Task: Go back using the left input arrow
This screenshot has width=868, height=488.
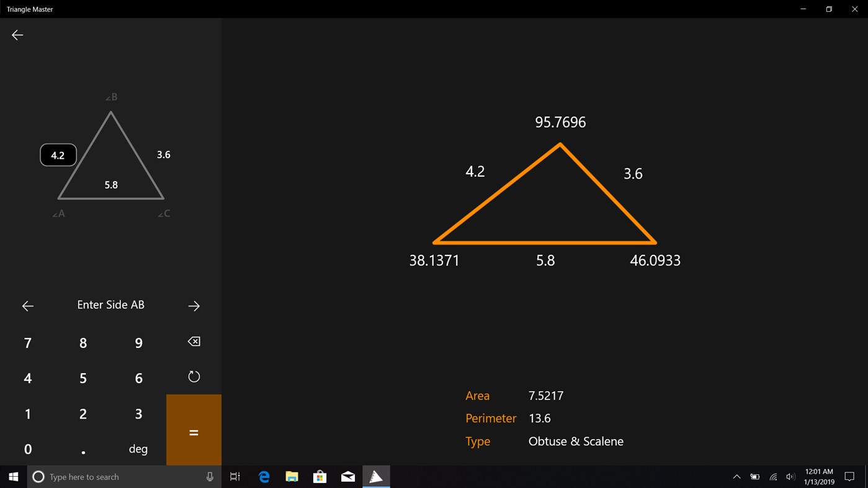Action: coord(28,305)
